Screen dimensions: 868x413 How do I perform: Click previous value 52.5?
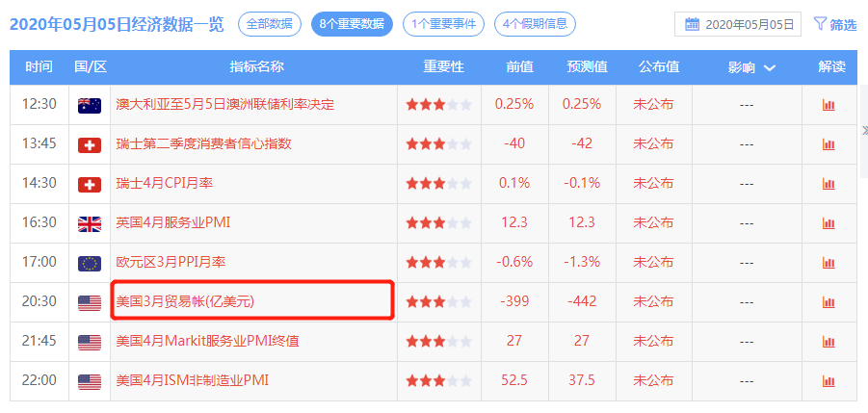(x=514, y=380)
